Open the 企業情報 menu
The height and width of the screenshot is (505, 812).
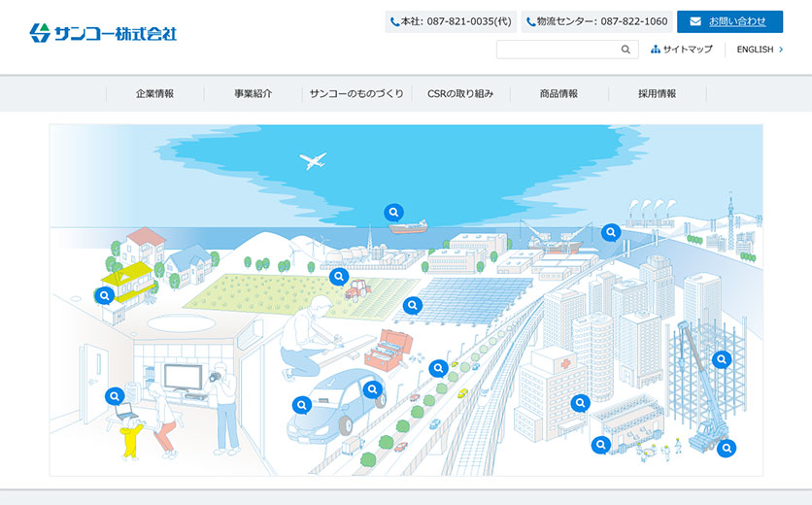click(154, 94)
